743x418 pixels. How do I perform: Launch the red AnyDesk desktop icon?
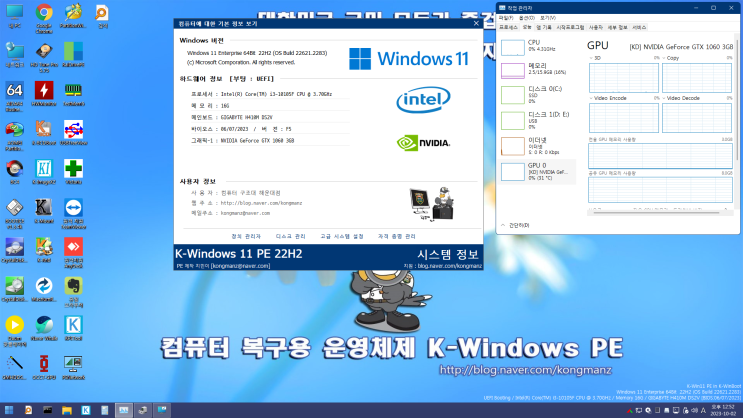pyautogui.click(x=73, y=253)
